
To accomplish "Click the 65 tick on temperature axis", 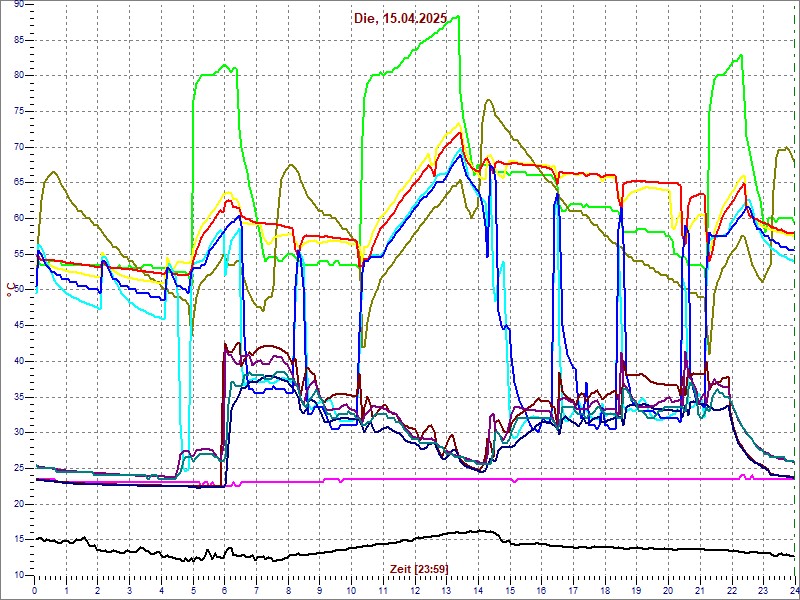I will coord(19,183).
